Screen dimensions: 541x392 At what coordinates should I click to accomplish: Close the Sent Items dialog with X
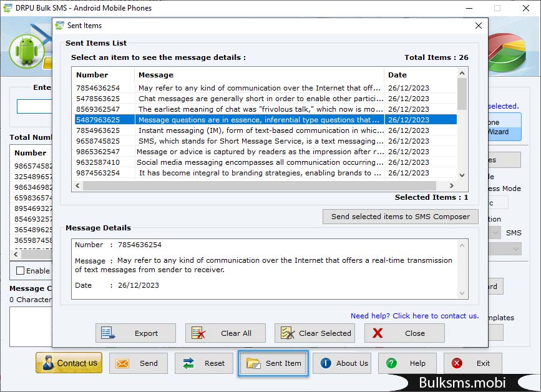coord(479,26)
